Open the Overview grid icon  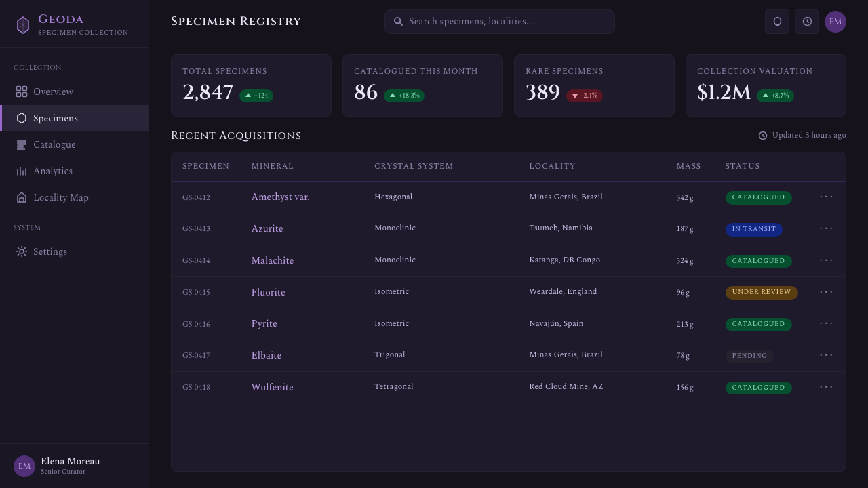click(x=22, y=91)
